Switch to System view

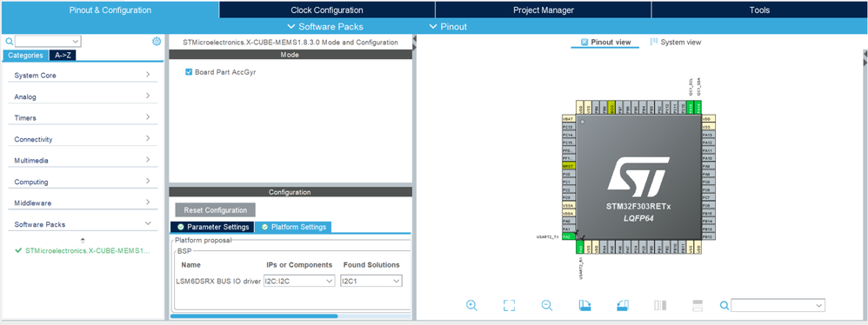pos(676,42)
